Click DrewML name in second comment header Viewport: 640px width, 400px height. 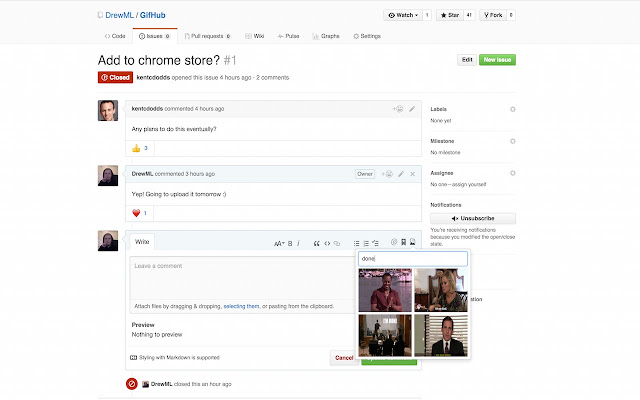pos(142,174)
